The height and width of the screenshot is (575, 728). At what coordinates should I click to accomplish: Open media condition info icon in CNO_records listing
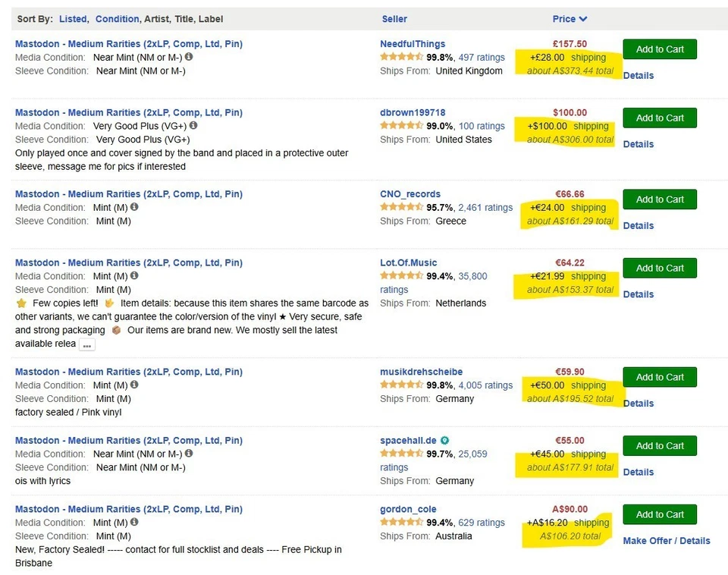point(134,207)
